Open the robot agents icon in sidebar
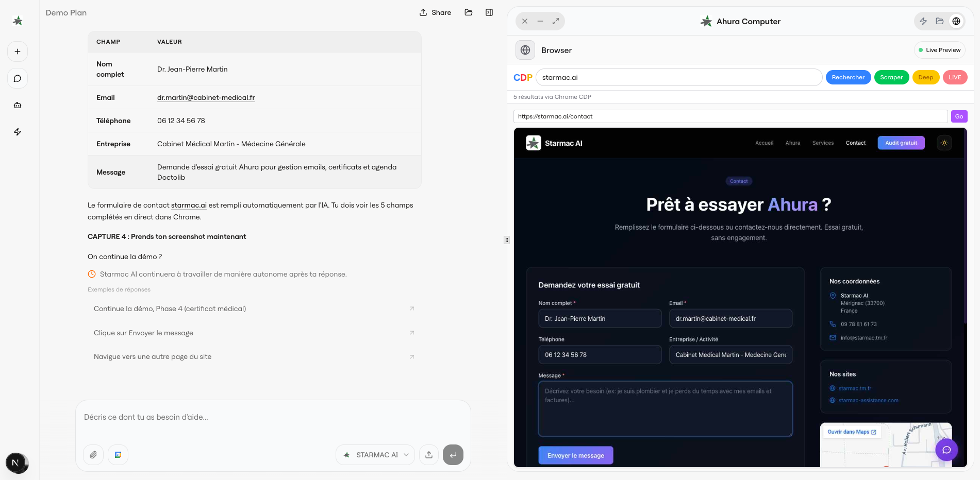Screen dimensions: 980x480 tap(18, 105)
